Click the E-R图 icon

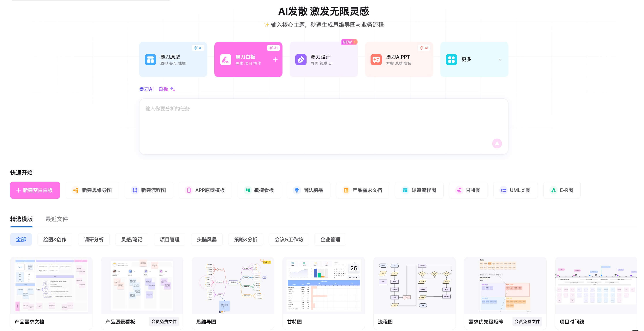554,190
